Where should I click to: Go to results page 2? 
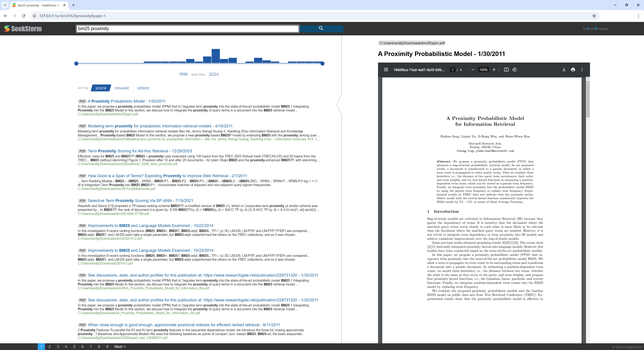(x=49, y=346)
